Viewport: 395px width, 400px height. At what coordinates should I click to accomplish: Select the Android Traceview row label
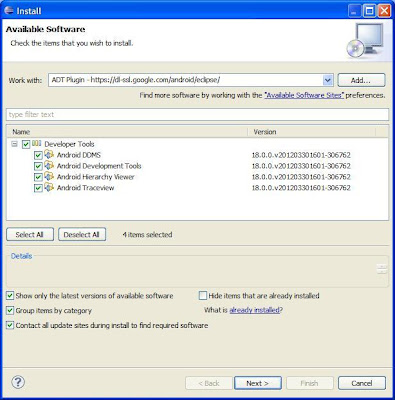click(x=85, y=188)
